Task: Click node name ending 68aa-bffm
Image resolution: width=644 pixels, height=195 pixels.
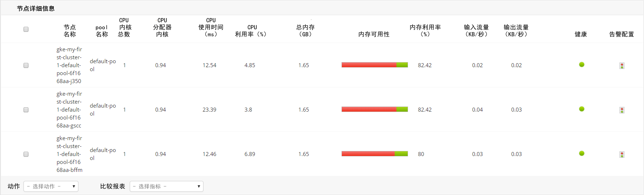Action: (x=69, y=154)
